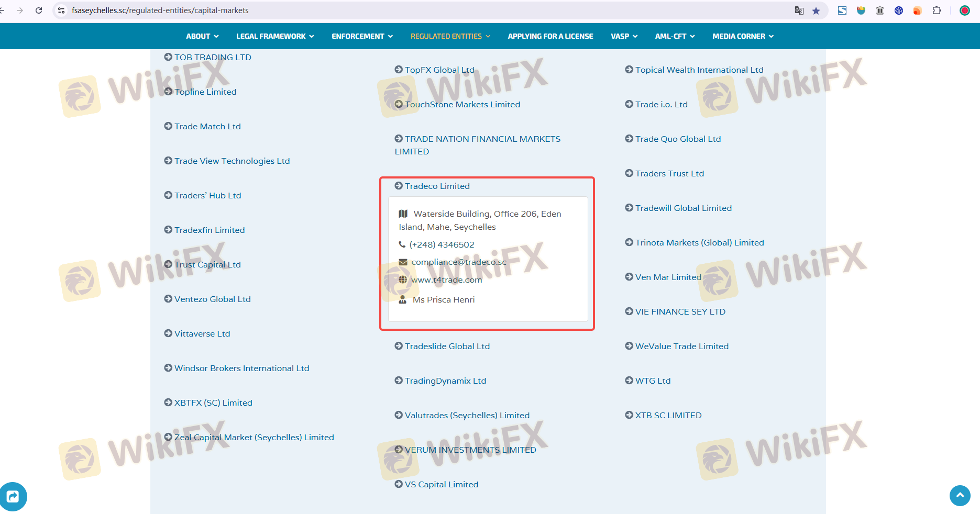Click the browser forward arrow
The width and height of the screenshot is (980, 514).
point(20,10)
